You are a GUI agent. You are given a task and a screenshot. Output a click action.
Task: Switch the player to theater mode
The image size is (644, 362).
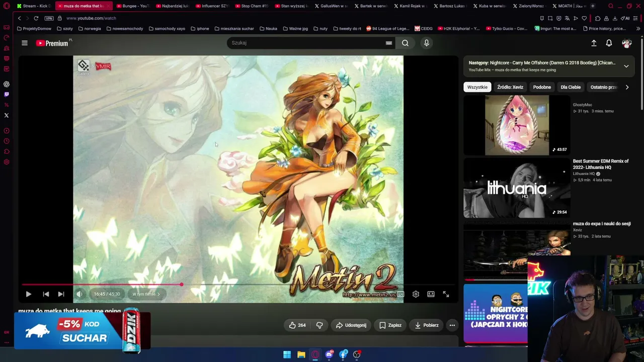click(x=431, y=294)
